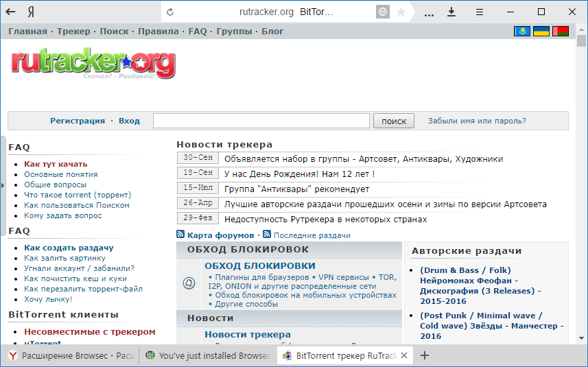Select the Belarus flag icon
Image resolution: width=588 pixels, height=367 pixels.
[561, 32]
